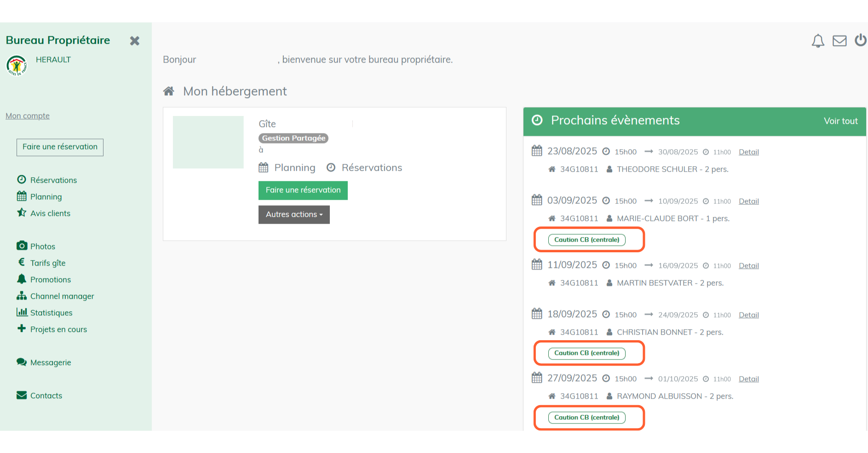
Task: Click the Gîtes de France logo
Action: tap(17, 66)
